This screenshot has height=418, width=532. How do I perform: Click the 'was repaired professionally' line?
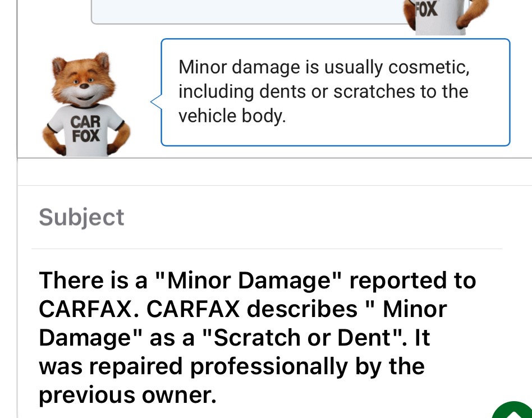[x=232, y=366]
